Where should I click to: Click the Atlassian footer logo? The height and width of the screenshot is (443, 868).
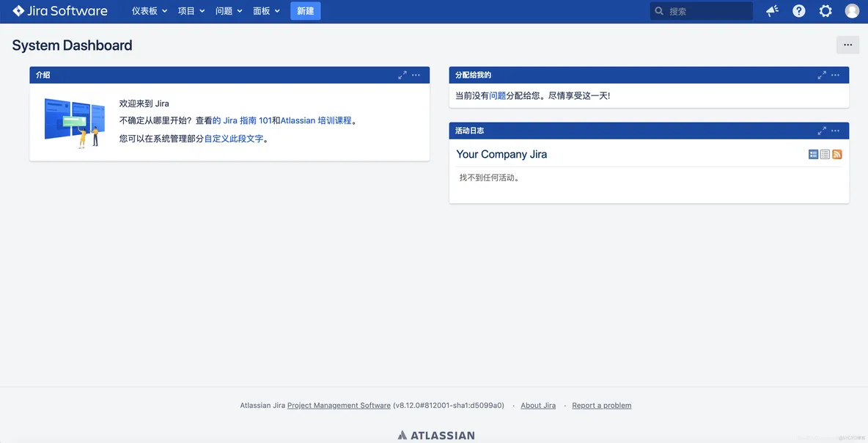[x=436, y=435]
